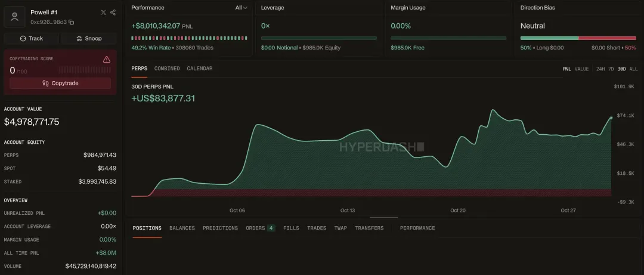Image resolution: width=644 pixels, height=275 pixels.
Task: Open the PREDICTIONS tab
Action: tap(220, 228)
